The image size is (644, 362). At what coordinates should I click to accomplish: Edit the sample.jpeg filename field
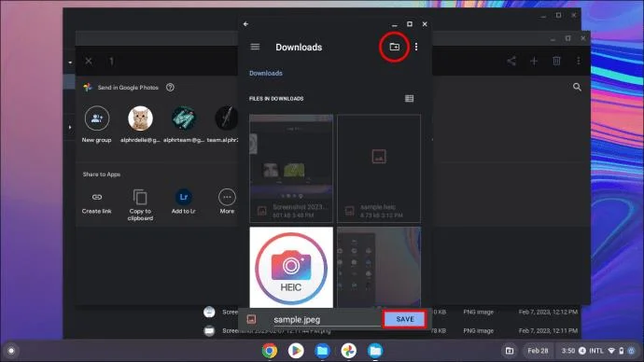327,320
